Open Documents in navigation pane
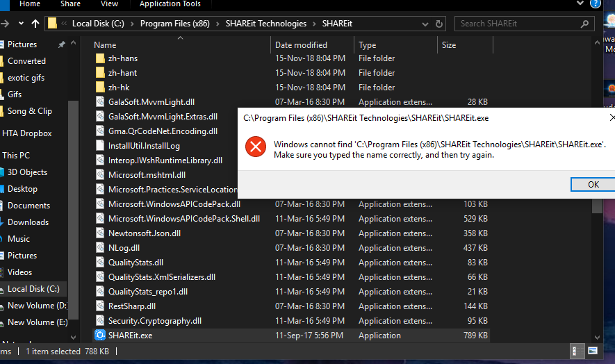 [28, 206]
